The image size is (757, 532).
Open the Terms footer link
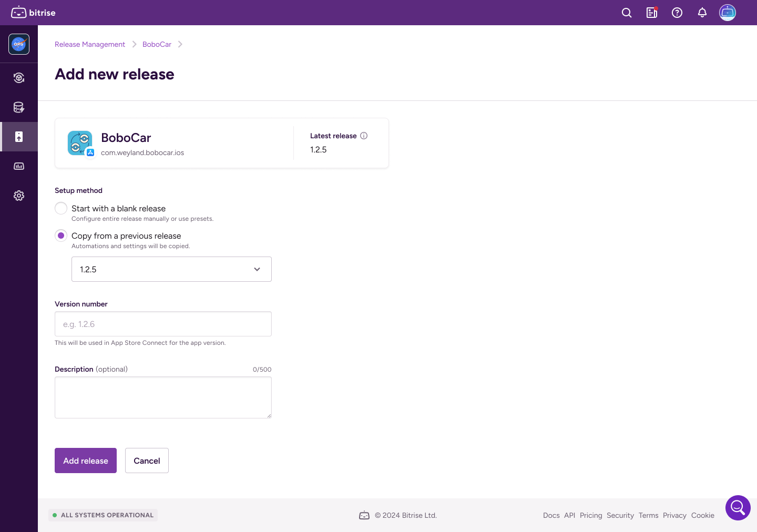[648, 515]
